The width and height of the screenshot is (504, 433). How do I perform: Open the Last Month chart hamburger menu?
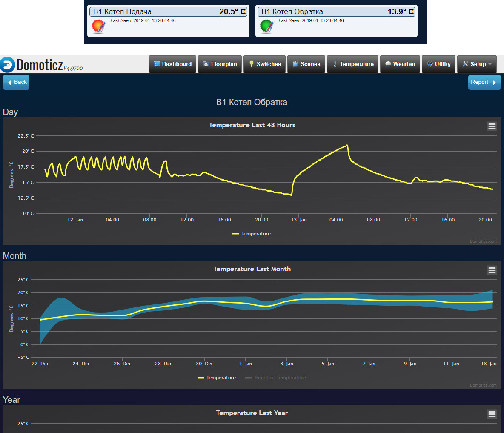point(492,270)
